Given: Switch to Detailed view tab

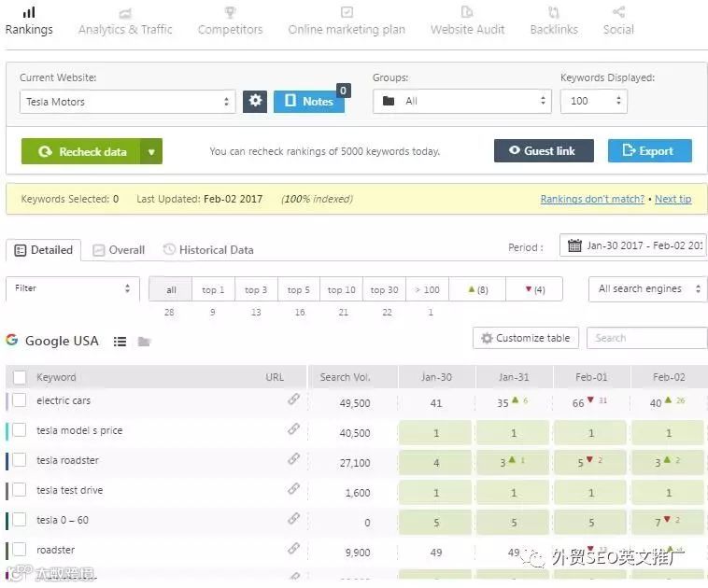Looking at the screenshot, I should tap(43, 250).
